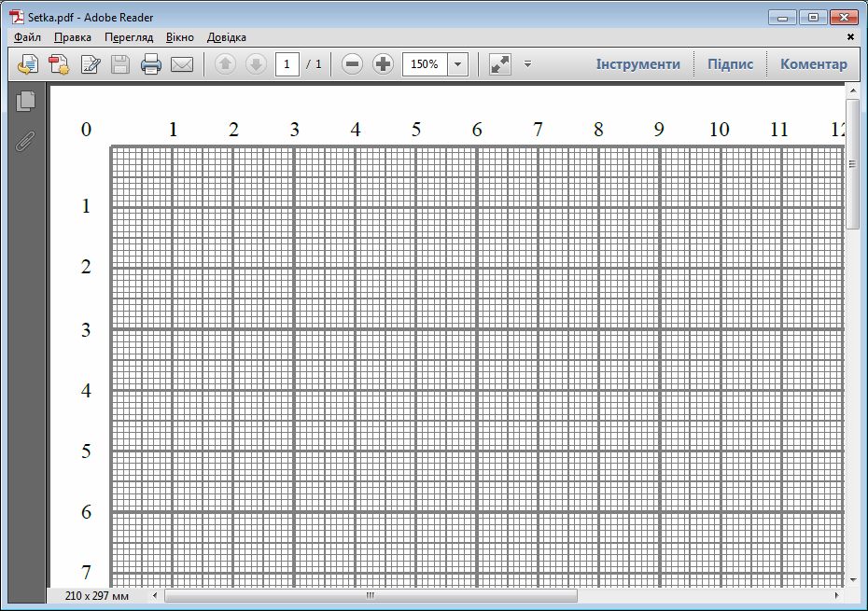
Task: Open the Підпис pane
Action: click(x=730, y=64)
